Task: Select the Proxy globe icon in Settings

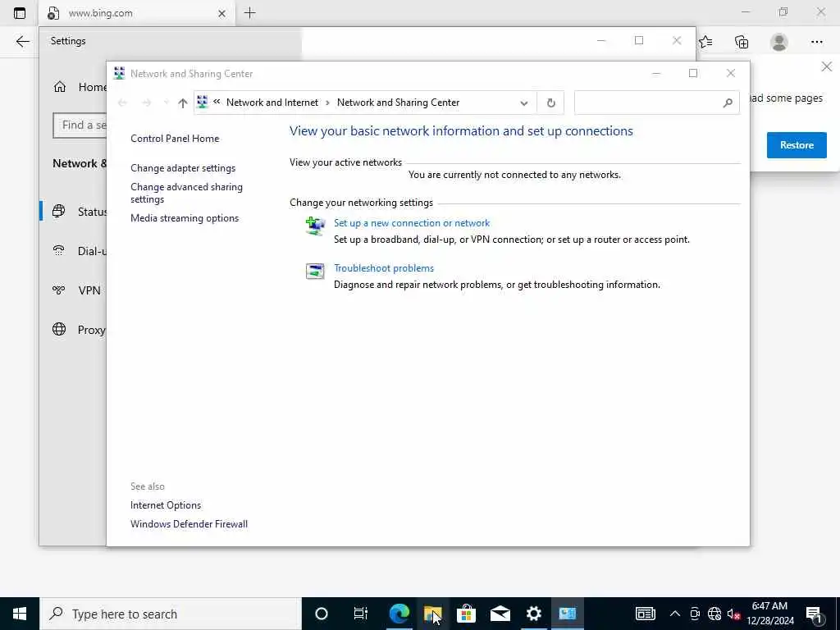Action: pos(59,329)
